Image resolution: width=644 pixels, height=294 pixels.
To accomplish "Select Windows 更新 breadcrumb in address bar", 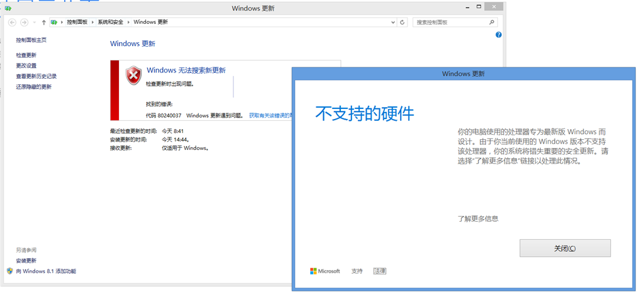I will pyautogui.click(x=151, y=22).
